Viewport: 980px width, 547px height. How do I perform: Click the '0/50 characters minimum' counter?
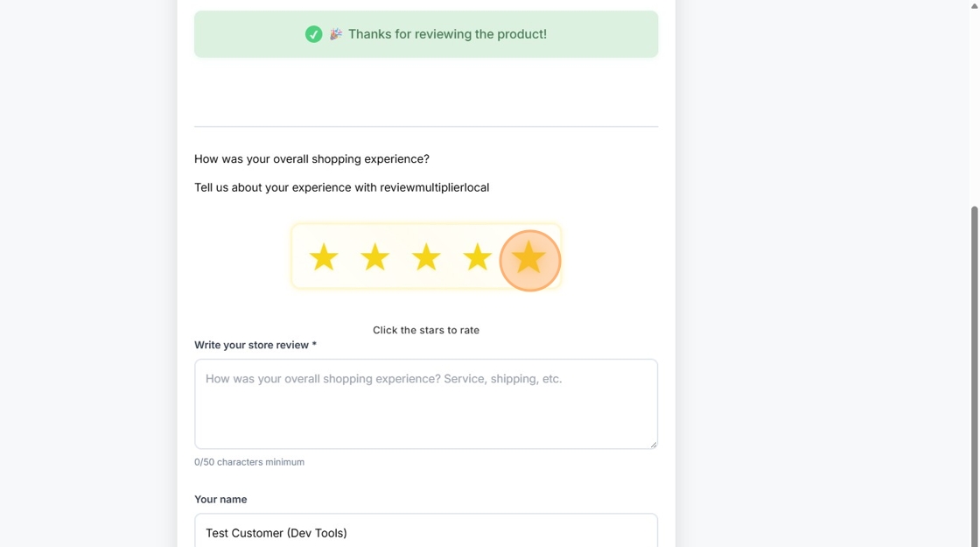249,461
